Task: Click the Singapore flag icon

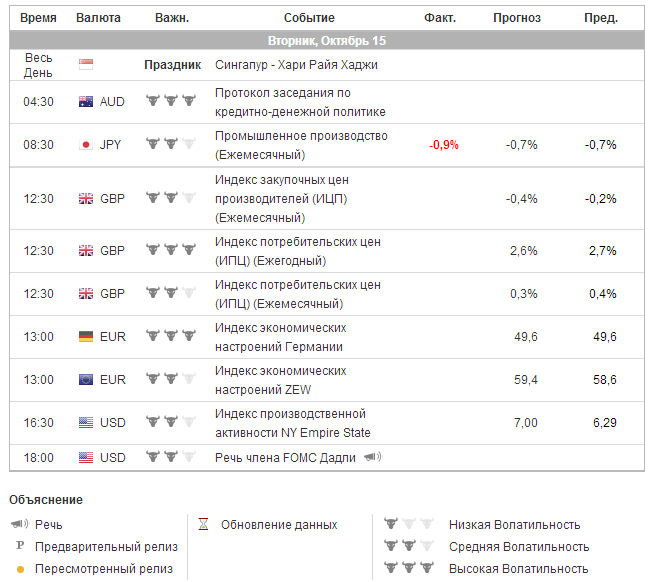Action: click(86, 64)
